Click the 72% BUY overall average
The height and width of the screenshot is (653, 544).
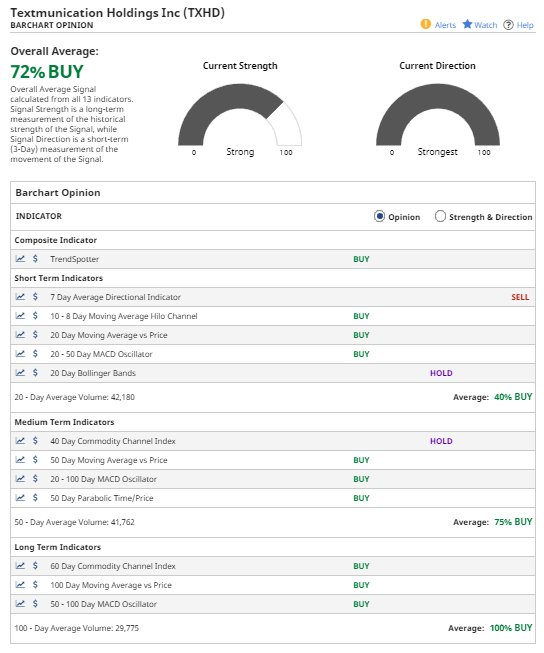pyautogui.click(x=47, y=72)
